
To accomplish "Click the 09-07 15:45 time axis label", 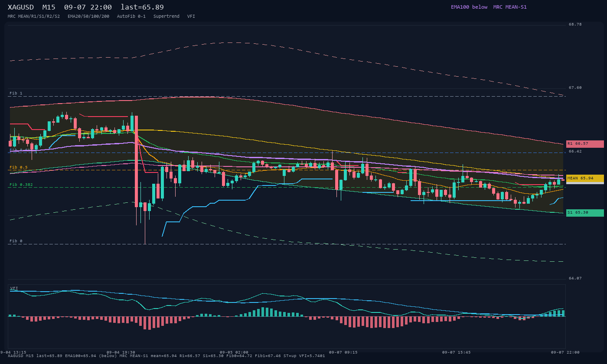I will tap(457, 352).
